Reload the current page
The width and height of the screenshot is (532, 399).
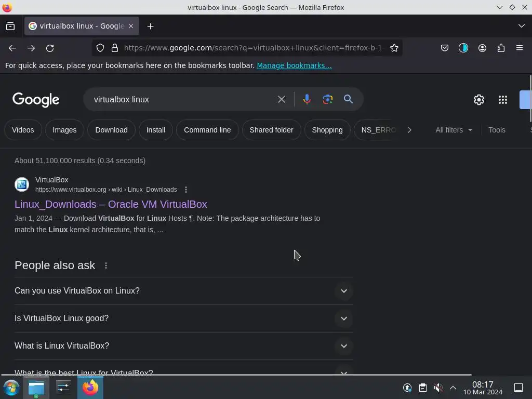click(x=50, y=48)
